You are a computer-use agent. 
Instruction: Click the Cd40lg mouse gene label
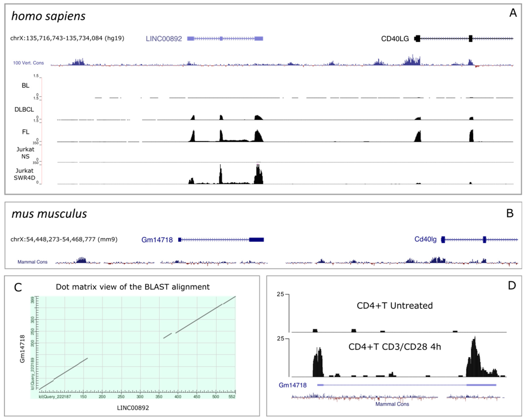point(425,239)
